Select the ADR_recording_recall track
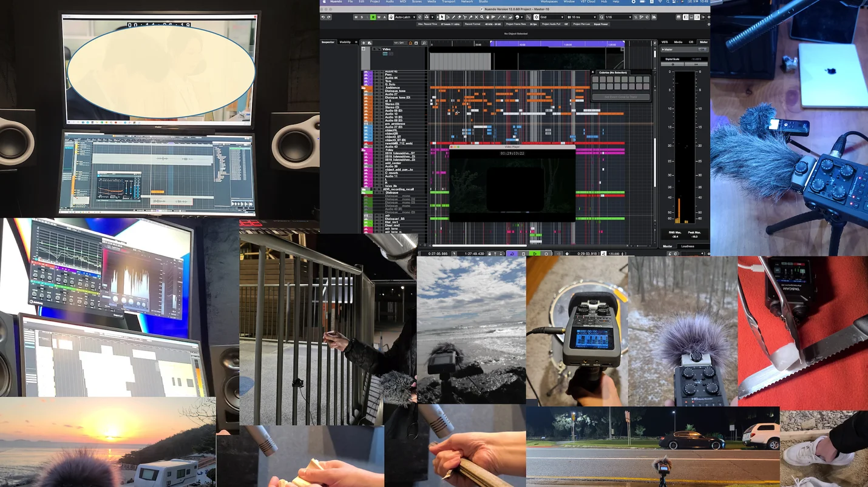 click(x=398, y=189)
